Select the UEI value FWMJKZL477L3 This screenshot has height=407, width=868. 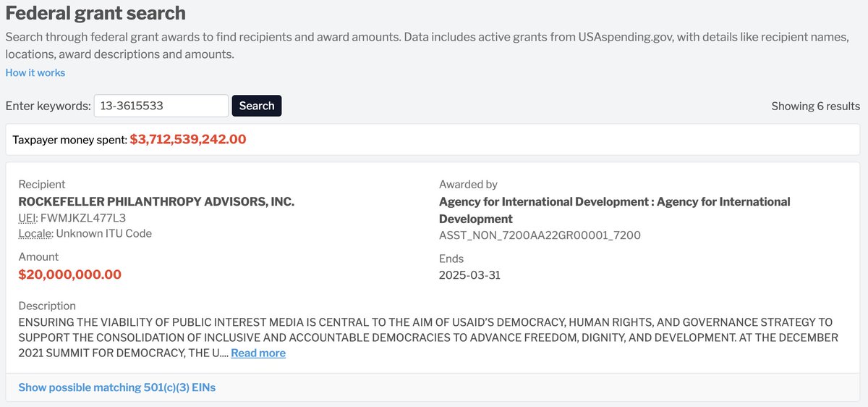click(x=83, y=218)
